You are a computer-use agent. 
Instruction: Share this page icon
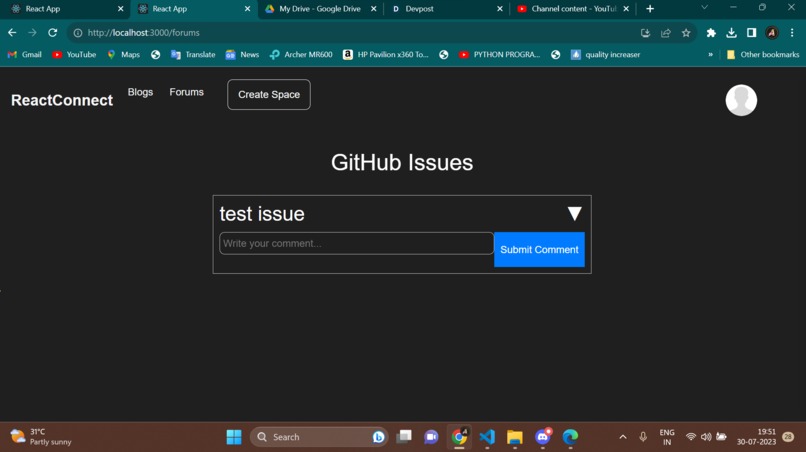coord(666,33)
